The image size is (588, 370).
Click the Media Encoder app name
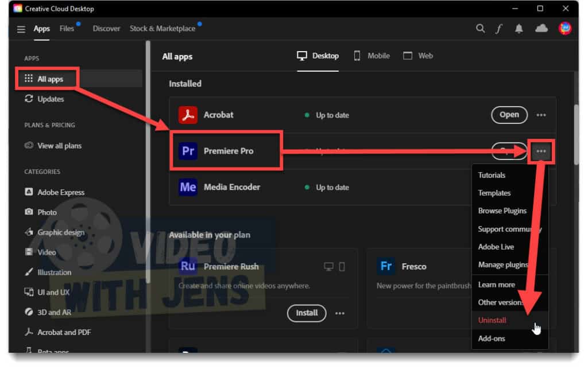tap(232, 187)
